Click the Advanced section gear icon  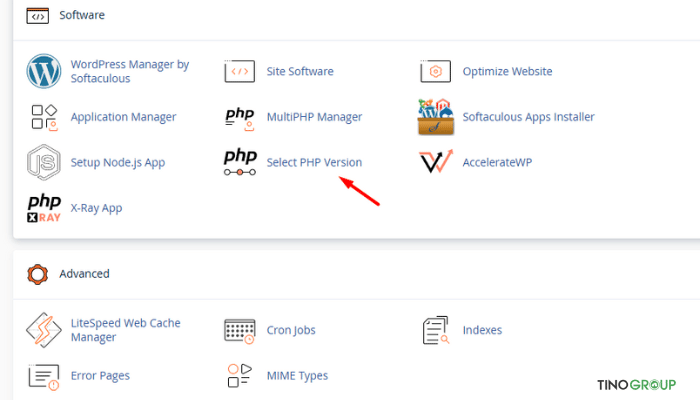pyautogui.click(x=38, y=274)
